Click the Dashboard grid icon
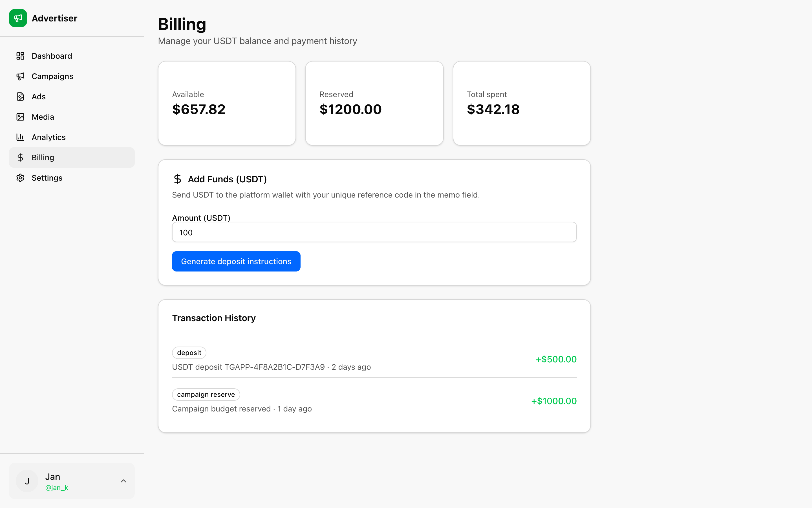 (x=20, y=56)
